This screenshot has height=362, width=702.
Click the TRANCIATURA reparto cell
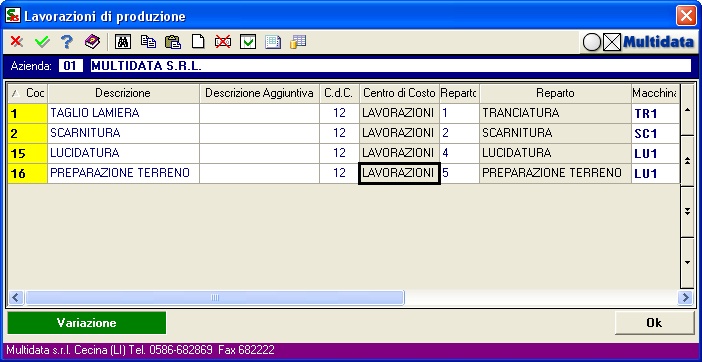tap(555, 113)
